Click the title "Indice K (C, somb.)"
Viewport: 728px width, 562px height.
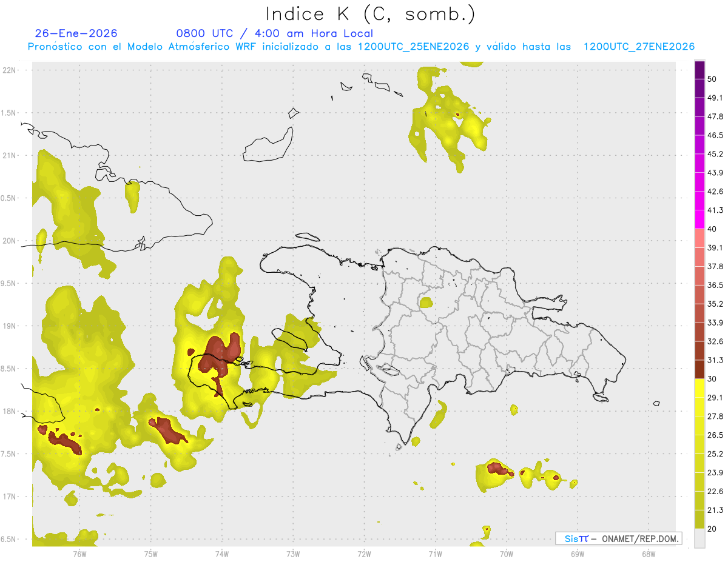[x=370, y=15]
